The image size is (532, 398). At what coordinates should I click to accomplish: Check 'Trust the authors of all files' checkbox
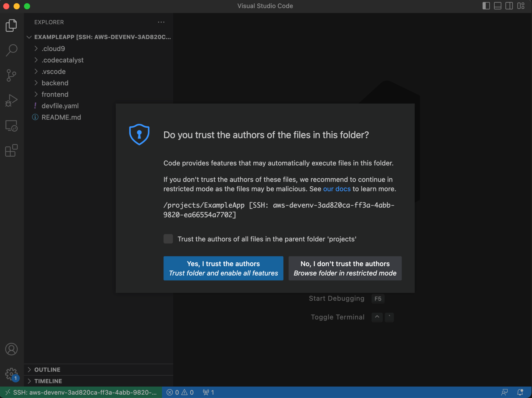[168, 239]
